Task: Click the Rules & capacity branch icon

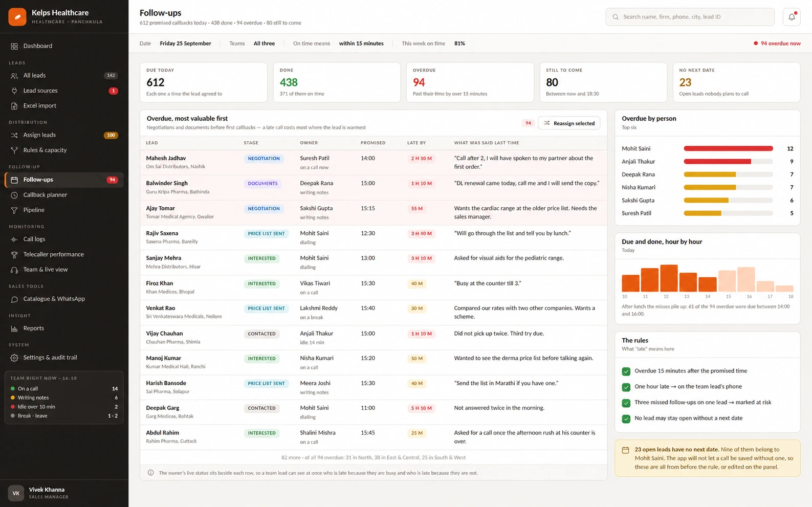Action: (14, 150)
